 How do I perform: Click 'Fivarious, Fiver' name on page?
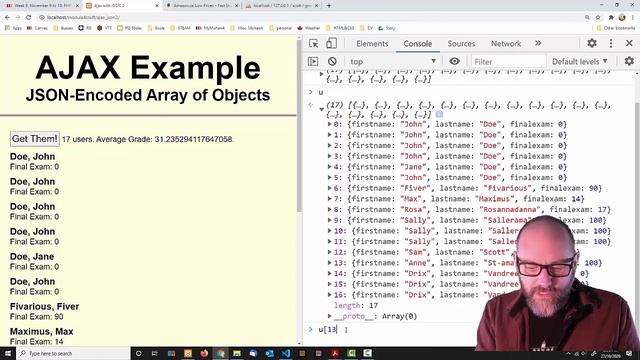[x=44, y=307]
